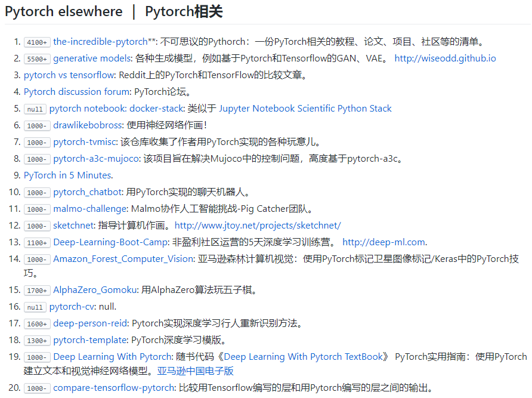Open 亚马逊中国电子版 link
The image size is (532, 398).
coord(196,371)
